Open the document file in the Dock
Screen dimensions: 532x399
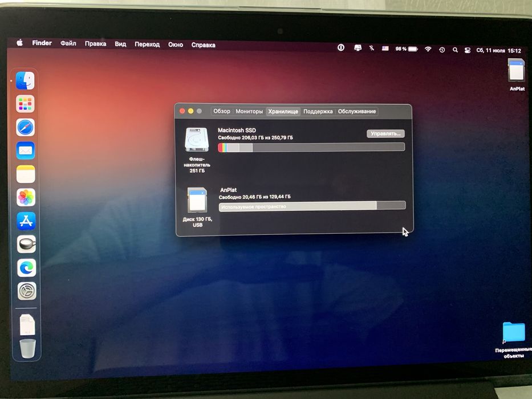[x=27, y=324]
